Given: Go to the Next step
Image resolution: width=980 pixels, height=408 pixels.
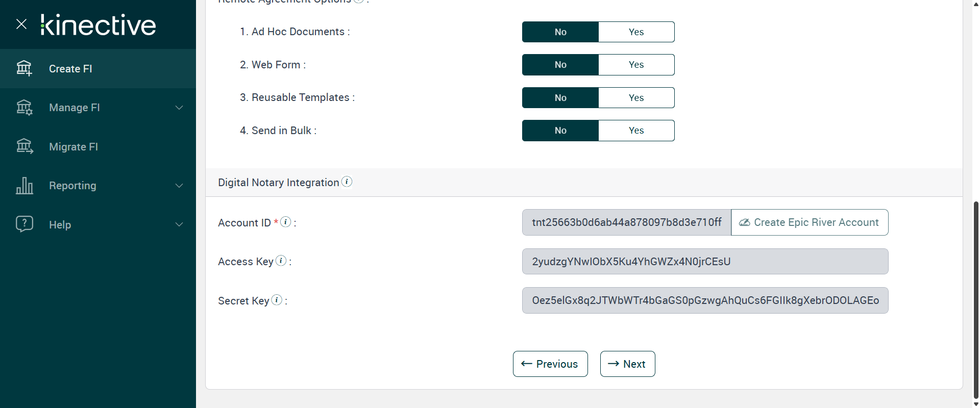Looking at the screenshot, I should pyautogui.click(x=627, y=364).
